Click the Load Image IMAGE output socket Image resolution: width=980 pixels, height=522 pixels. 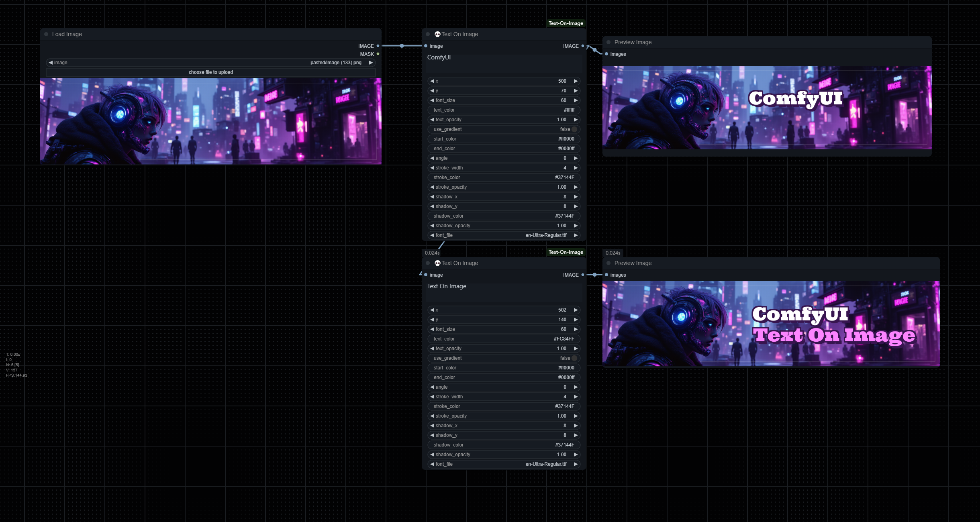tap(378, 46)
